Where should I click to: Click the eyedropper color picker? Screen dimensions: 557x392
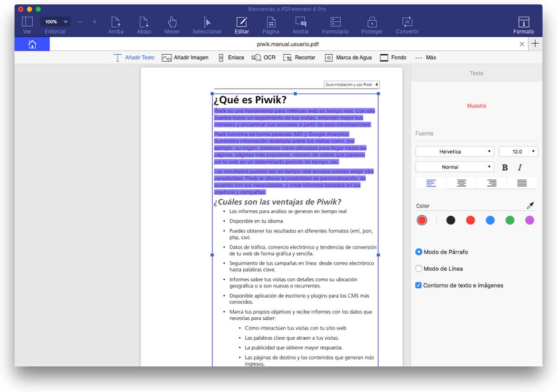pyautogui.click(x=530, y=206)
